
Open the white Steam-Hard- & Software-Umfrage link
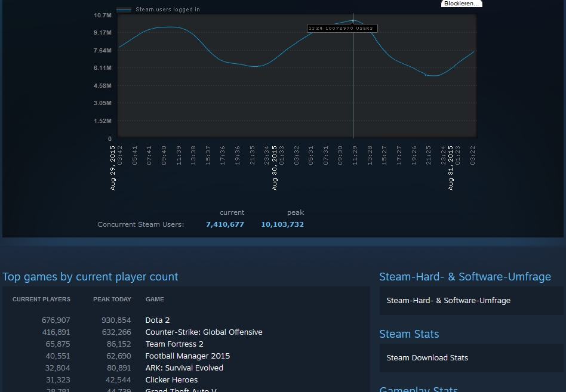pos(448,300)
